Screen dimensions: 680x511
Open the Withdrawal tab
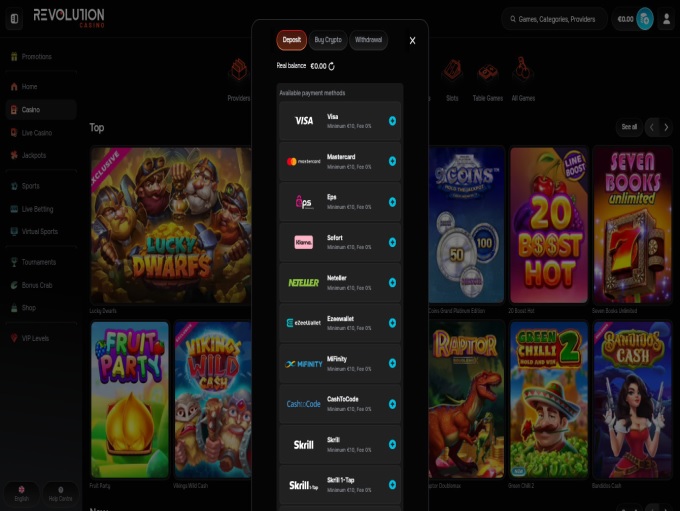tap(368, 40)
